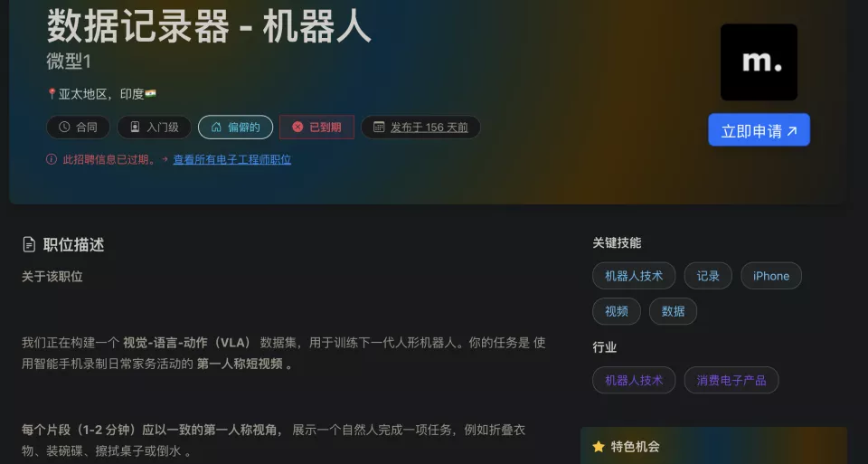Screen dimensions: 868x464
Task: Click the 立即申请 apply button
Action: (x=759, y=130)
